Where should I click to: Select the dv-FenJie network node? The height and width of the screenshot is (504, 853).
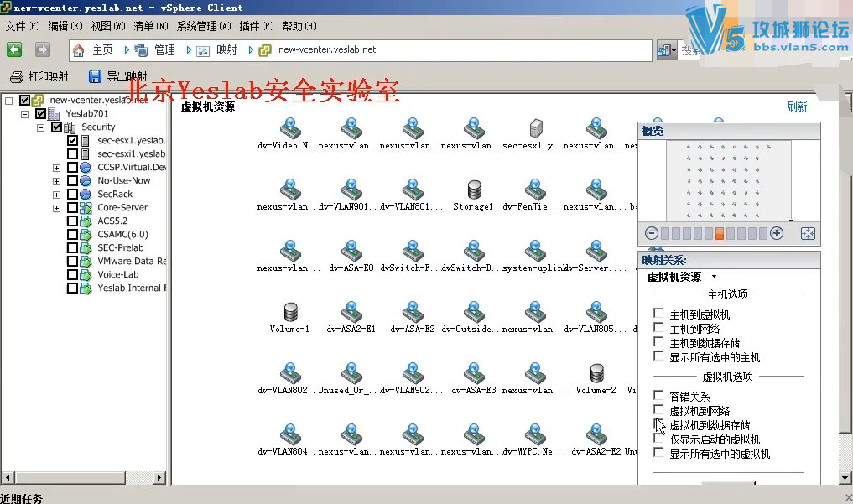click(x=535, y=190)
